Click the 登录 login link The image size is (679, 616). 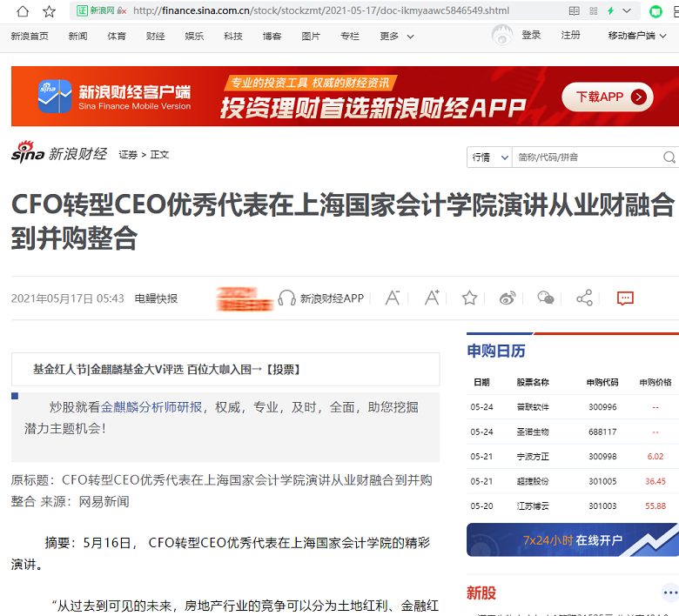[531, 36]
